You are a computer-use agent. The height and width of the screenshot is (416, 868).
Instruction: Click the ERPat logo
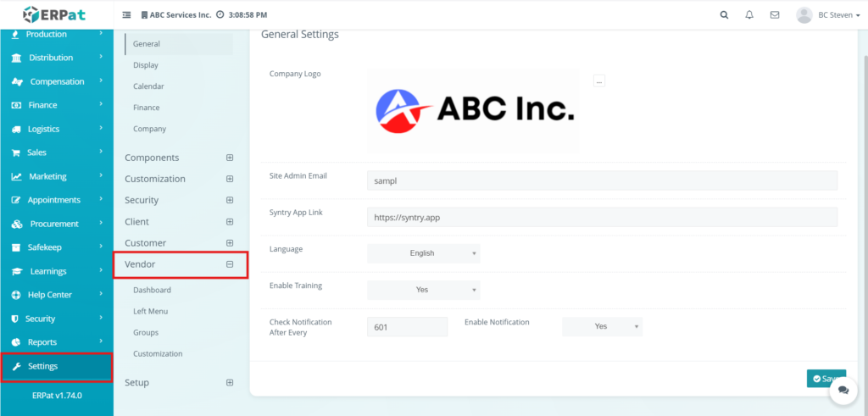pos(56,14)
